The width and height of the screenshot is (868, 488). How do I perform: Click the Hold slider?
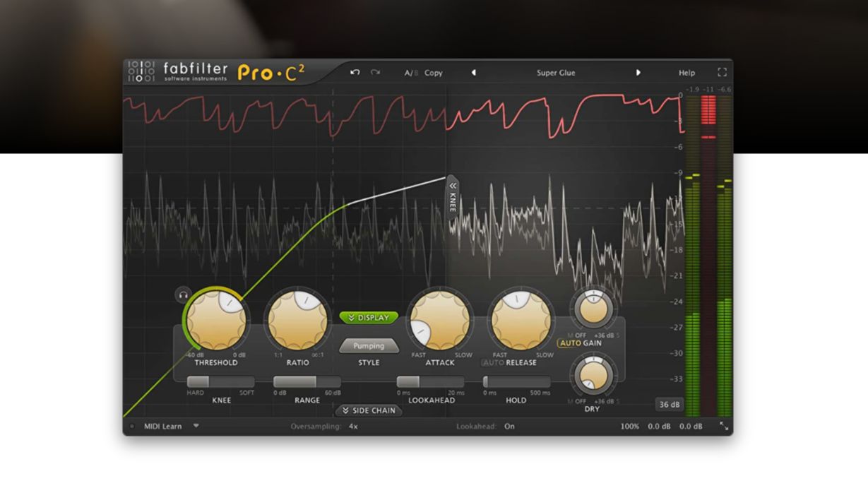pos(516,382)
